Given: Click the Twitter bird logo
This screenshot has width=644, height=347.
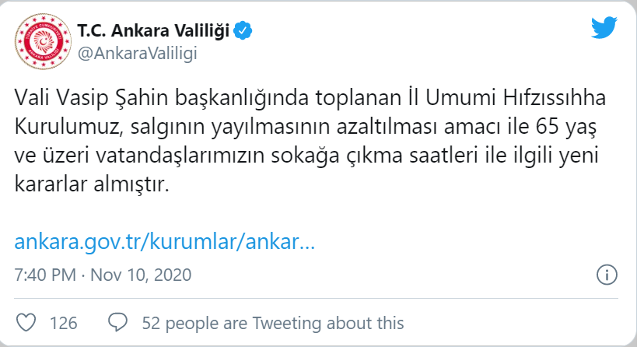Looking at the screenshot, I should click(604, 29).
